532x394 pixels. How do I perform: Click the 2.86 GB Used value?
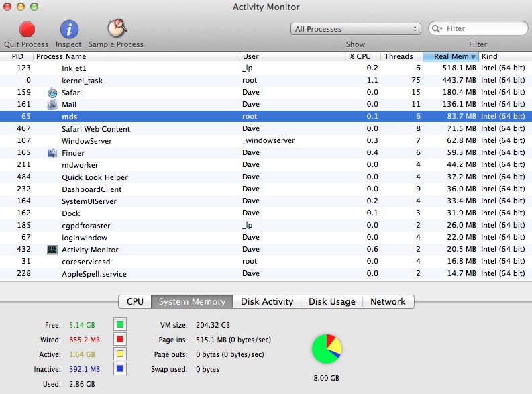(82, 384)
